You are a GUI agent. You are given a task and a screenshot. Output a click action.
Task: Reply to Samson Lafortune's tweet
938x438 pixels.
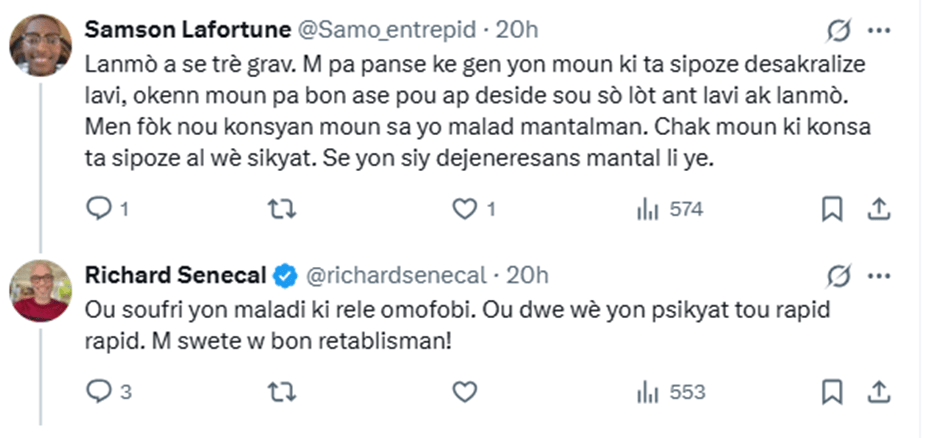[101, 209]
